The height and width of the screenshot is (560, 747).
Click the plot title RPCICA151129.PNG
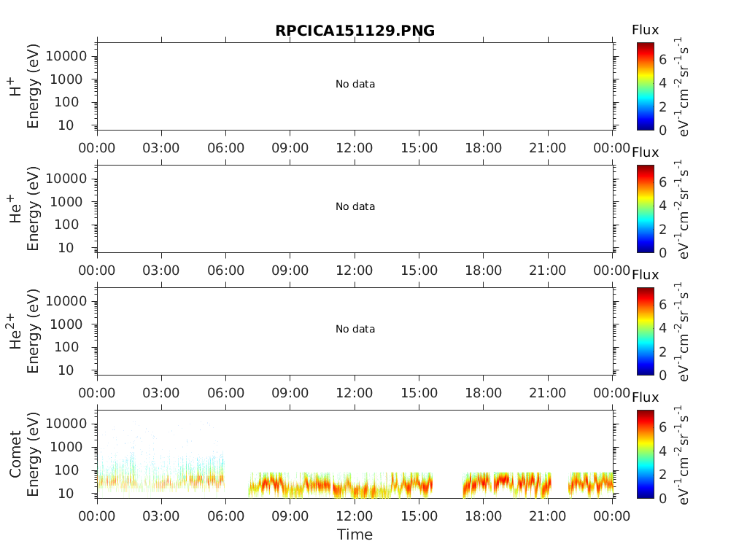tap(355, 31)
